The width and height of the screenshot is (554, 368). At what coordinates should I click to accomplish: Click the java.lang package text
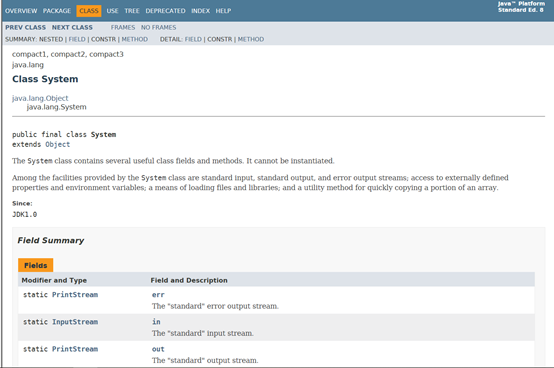pos(28,65)
